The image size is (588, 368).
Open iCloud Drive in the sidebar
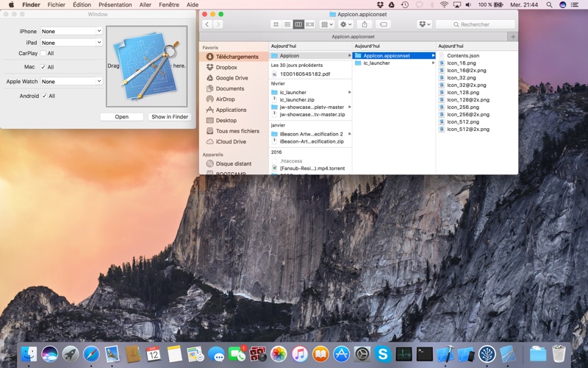231,141
